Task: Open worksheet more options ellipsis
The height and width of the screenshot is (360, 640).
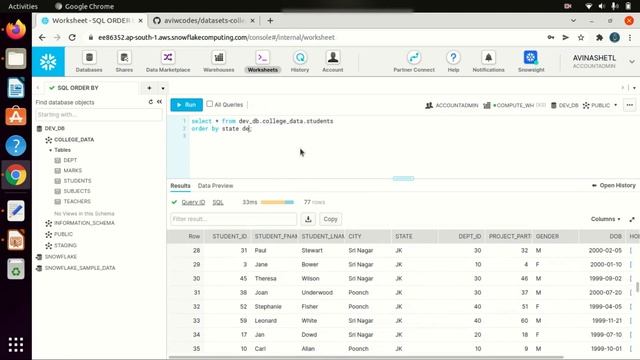Action: [630, 105]
